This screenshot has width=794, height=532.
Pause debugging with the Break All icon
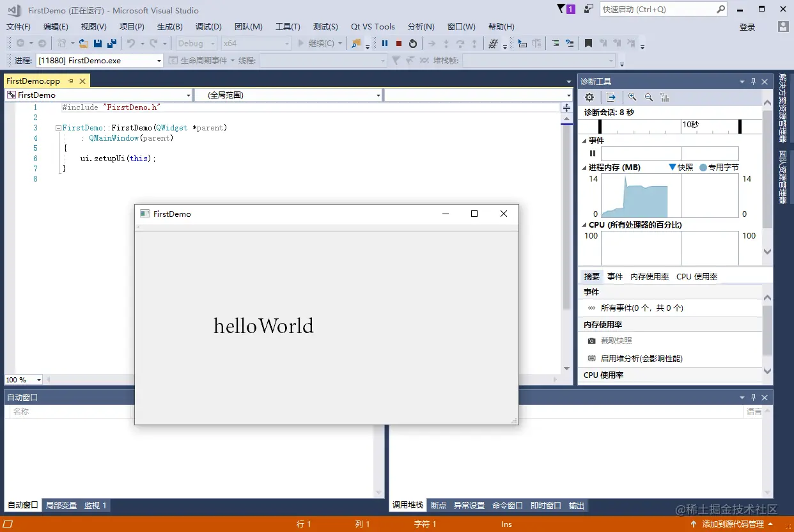coord(385,43)
